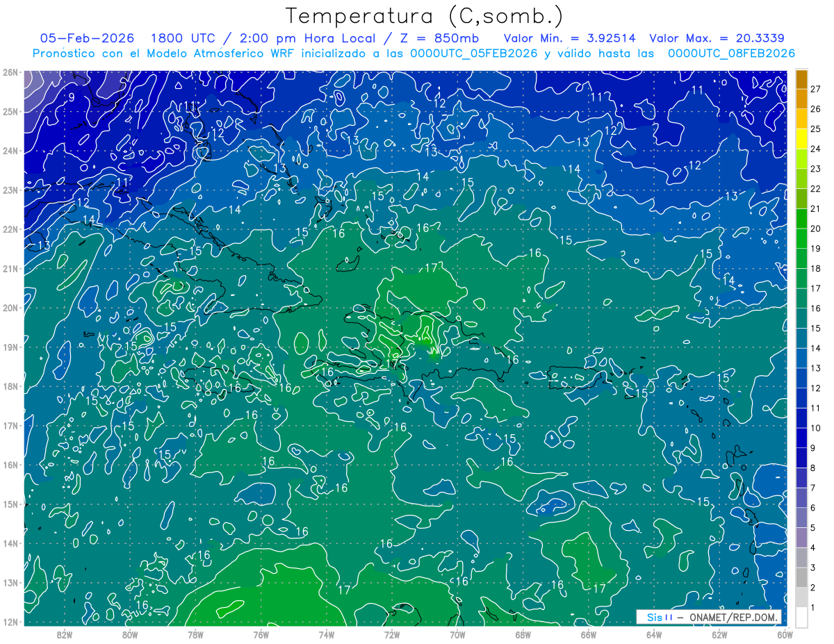Image resolution: width=834 pixels, height=644 pixels.
Task: Click the longitude axis label "82W"
Action: 65,634
